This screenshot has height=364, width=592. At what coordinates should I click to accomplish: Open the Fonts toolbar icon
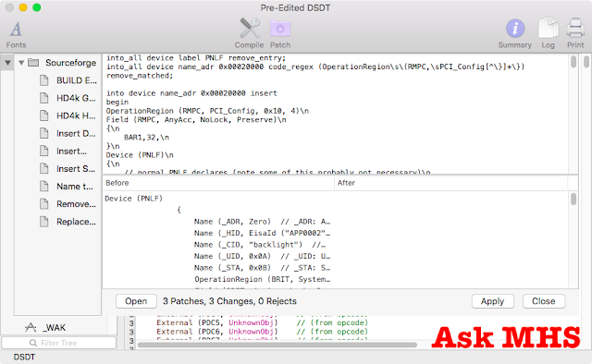(x=16, y=29)
